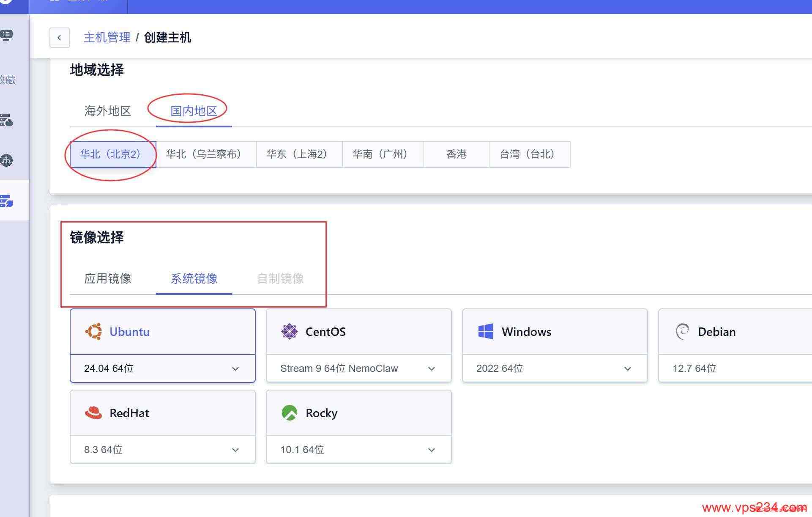Open Rocky 10.1 64位 version dropdown
The width and height of the screenshot is (812, 517).
(x=359, y=450)
